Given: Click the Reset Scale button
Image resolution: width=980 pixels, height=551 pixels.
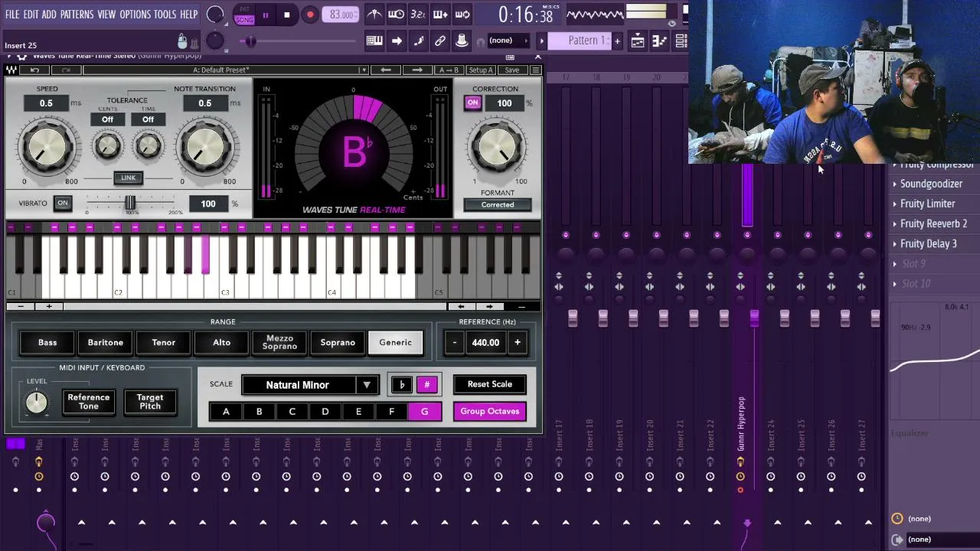Looking at the screenshot, I should [490, 384].
